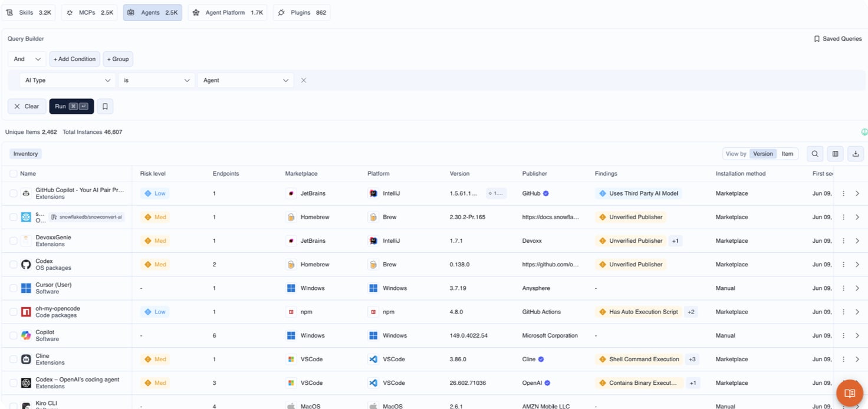The height and width of the screenshot is (409, 868).
Task: Open Saved Queries
Action: [837, 39]
